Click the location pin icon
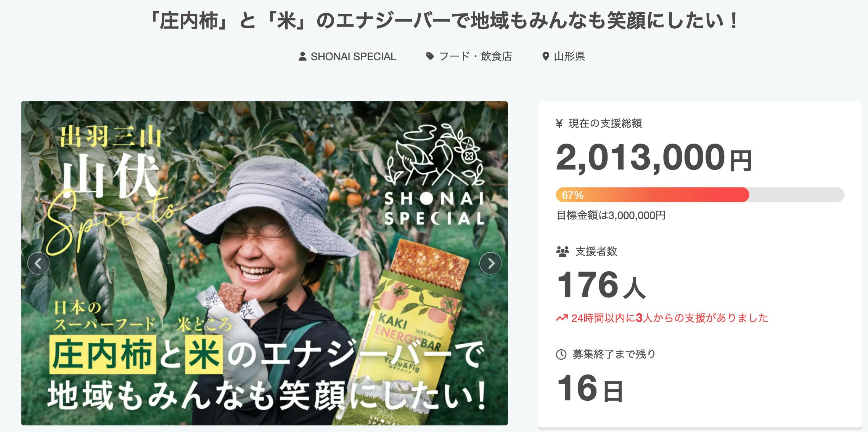This screenshot has width=868, height=432. tap(546, 57)
